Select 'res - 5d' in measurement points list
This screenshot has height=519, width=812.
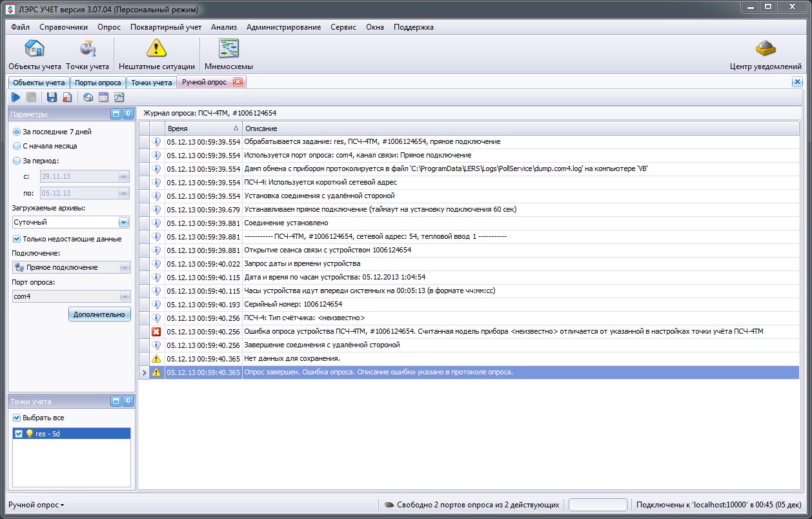[72, 434]
